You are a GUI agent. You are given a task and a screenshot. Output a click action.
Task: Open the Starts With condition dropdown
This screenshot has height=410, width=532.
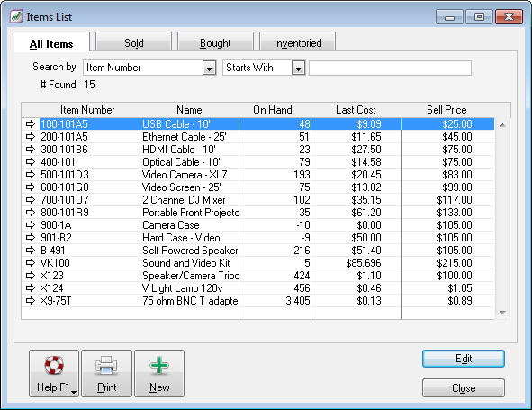click(x=298, y=68)
